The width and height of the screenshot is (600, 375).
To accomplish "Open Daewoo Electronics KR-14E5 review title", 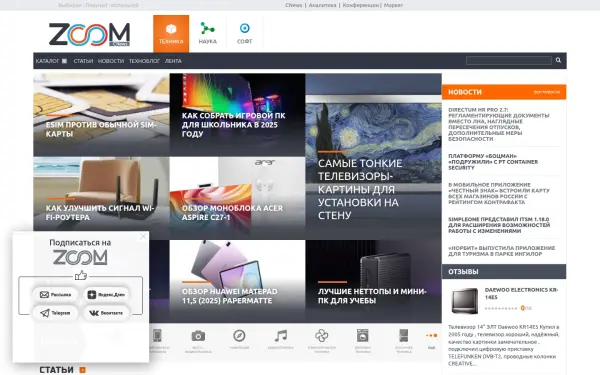I will tap(521, 293).
